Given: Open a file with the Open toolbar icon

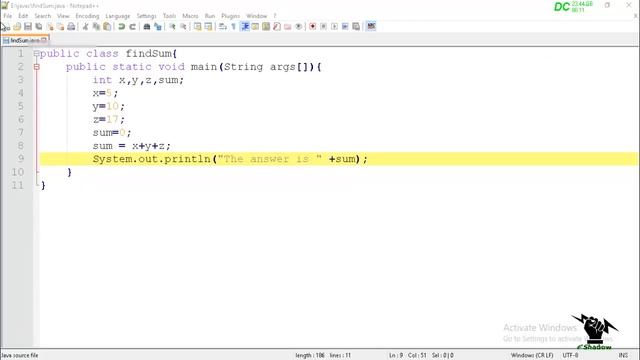Looking at the screenshot, I should tap(17, 27).
